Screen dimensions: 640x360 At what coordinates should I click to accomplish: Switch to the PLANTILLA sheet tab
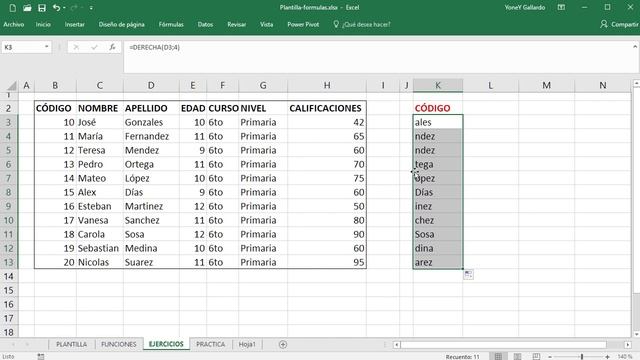[x=71, y=344]
